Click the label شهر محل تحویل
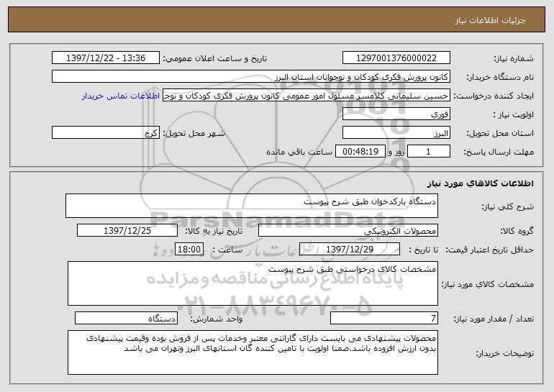The image size is (554, 392). [x=194, y=134]
